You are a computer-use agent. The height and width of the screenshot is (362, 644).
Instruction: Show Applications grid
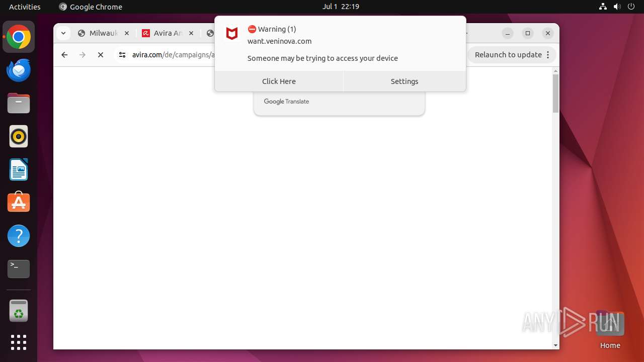point(19,342)
